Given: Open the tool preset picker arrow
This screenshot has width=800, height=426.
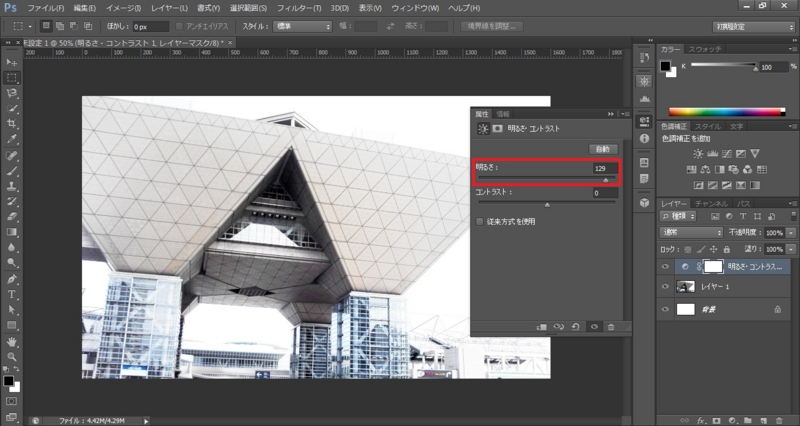Looking at the screenshot, I should [x=30, y=26].
